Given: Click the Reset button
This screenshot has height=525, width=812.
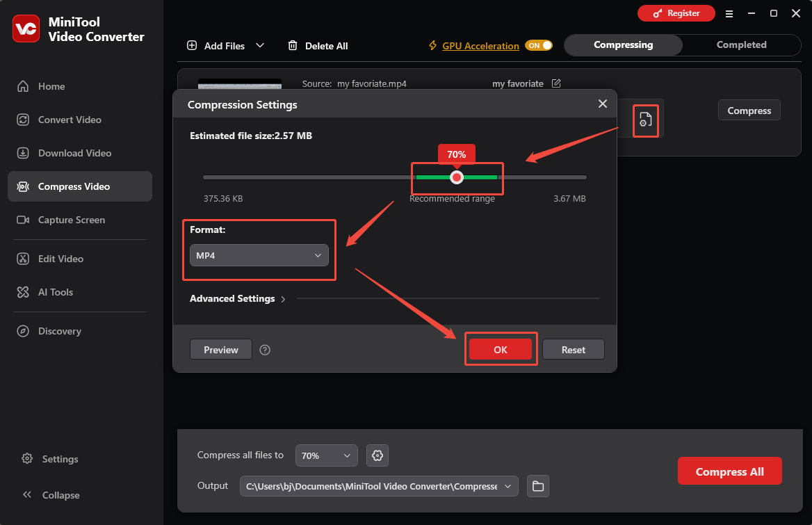Looking at the screenshot, I should click(574, 350).
